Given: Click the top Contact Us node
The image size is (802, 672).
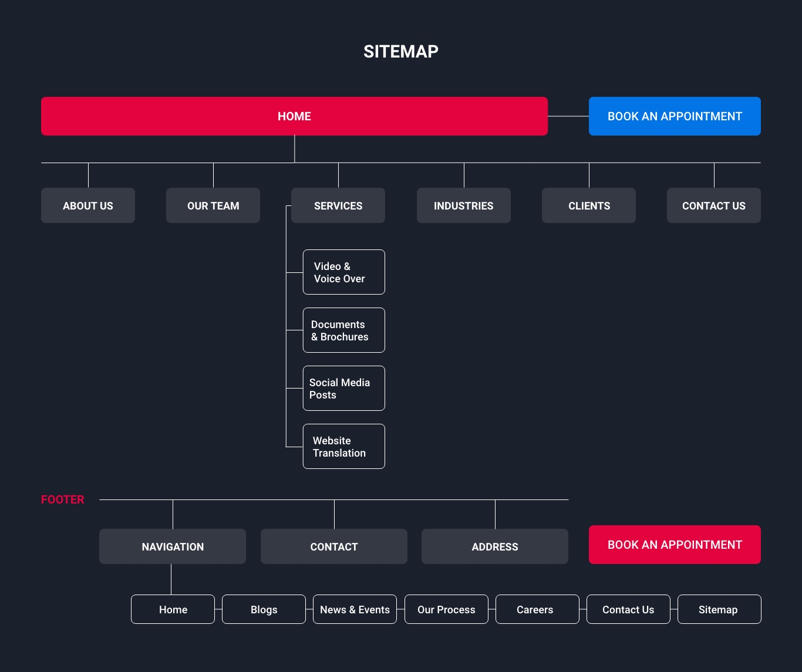Looking at the screenshot, I should [713, 205].
